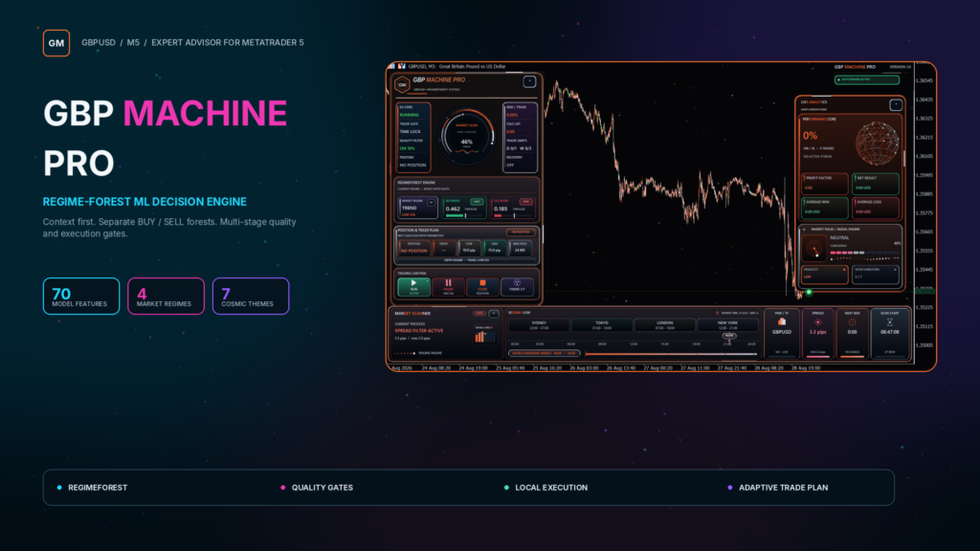Image resolution: width=980 pixels, height=551 pixels.
Task: Pause trading with the Pause button
Action: 448,287
